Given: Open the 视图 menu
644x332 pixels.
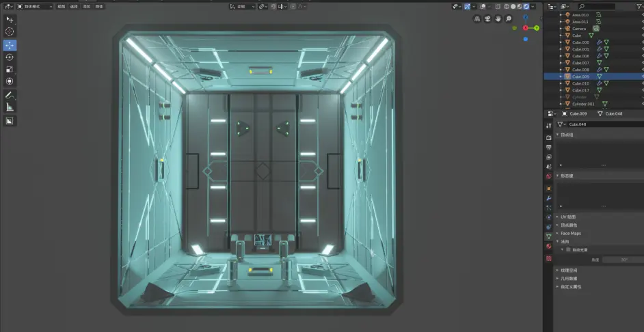Looking at the screenshot, I should coord(62,7).
